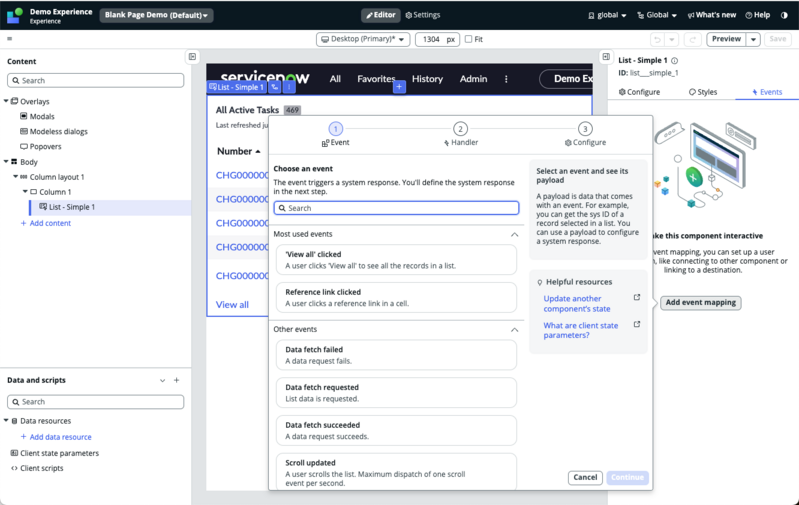Collapse the Content panel with its icon
799x505 pixels.
pos(192,57)
